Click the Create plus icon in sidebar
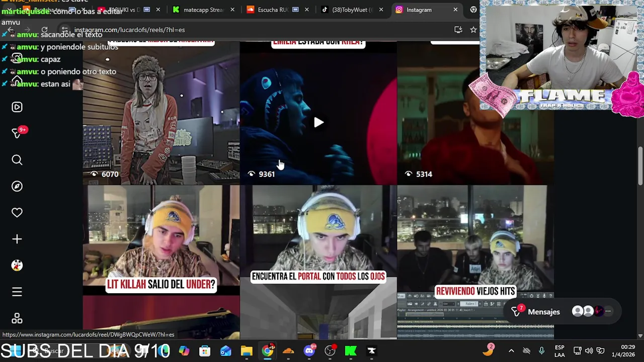The width and height of the screenshot is (644, 362). click(x=17, y=239)
